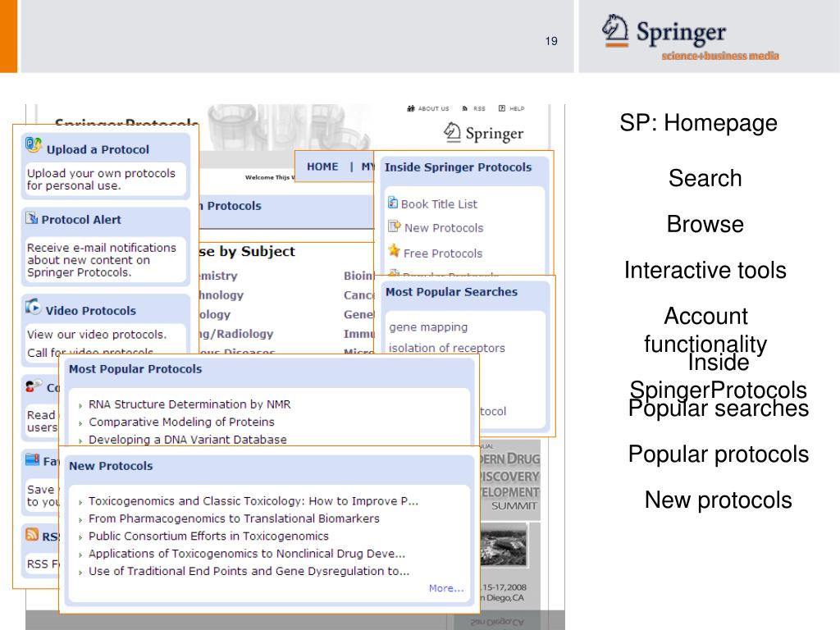Click the Springer science+business media logo
This screenshot has width=840, height=630.
click(x=691, y=38)
